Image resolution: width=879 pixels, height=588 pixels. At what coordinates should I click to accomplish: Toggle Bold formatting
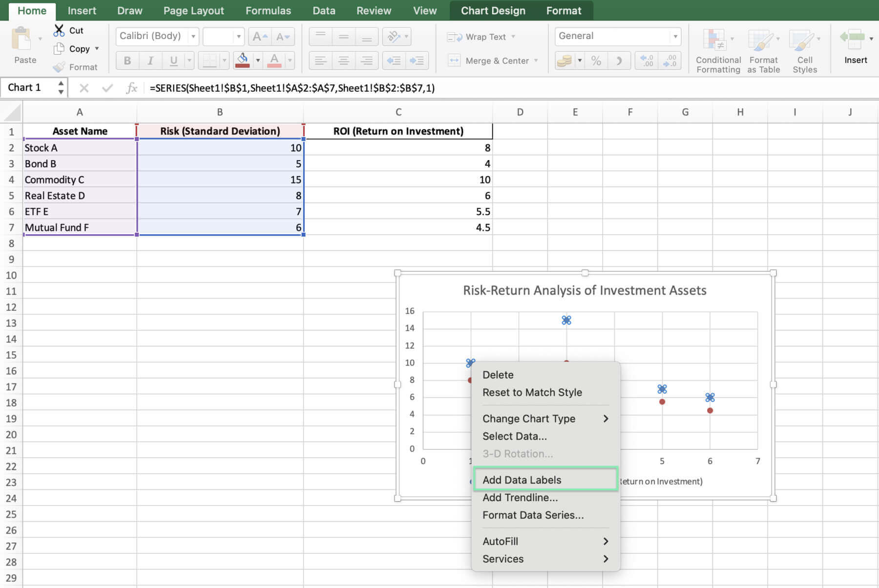(x=127, y=61)
